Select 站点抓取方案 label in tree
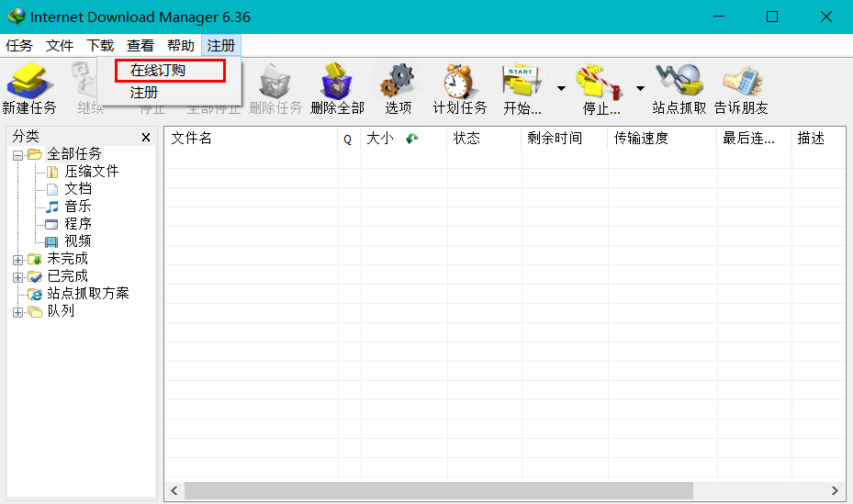The image size is (853, 504). coord(88,293)
